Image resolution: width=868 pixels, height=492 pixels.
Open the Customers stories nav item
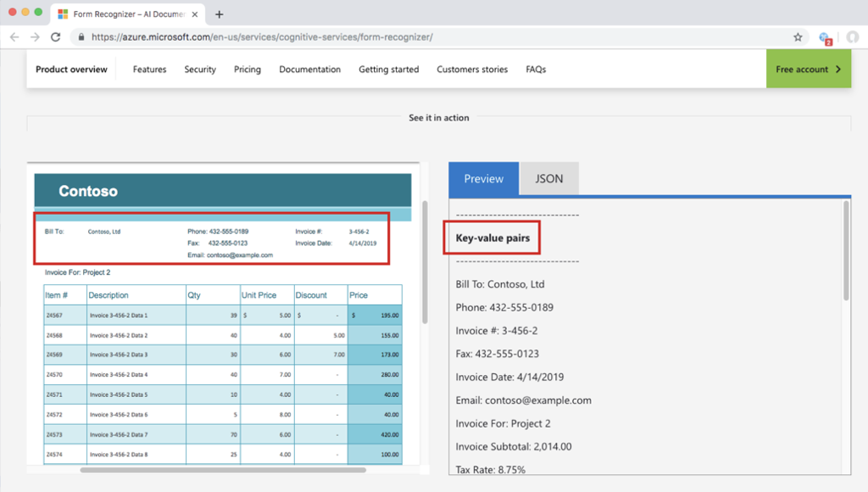click(x=472, y=70)
